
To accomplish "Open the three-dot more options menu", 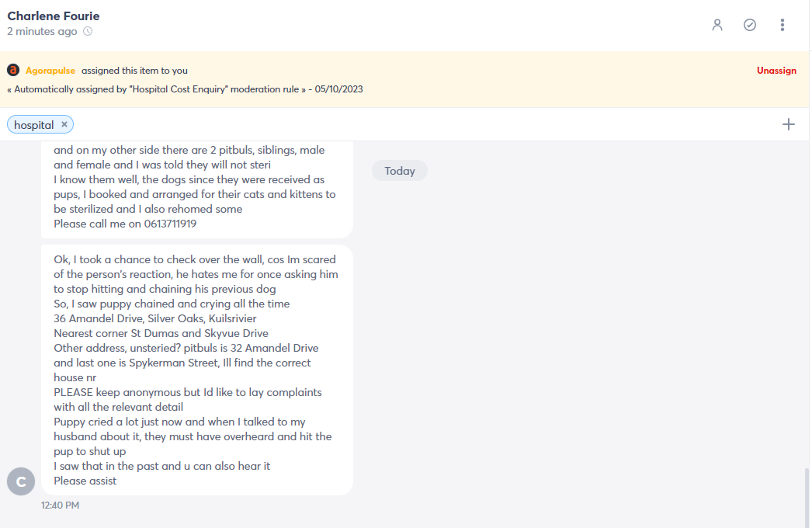I will pyautogui.click(x=782, y=25).
